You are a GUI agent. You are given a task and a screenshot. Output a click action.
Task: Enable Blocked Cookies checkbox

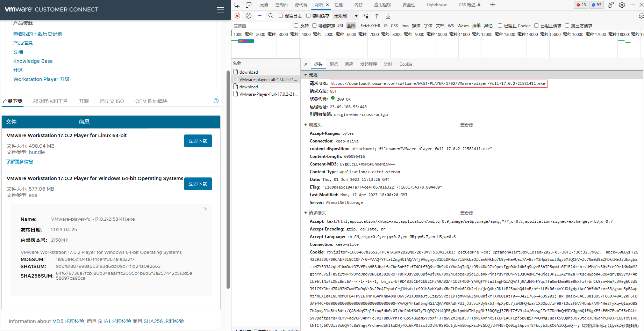click(500, 25)
